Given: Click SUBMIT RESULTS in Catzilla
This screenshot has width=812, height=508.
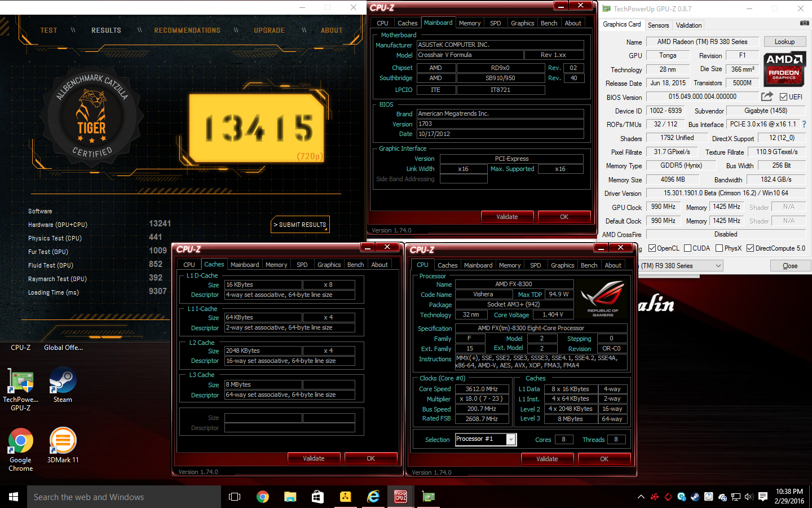Looking at the screenshot, I should [x=300, y=225].
